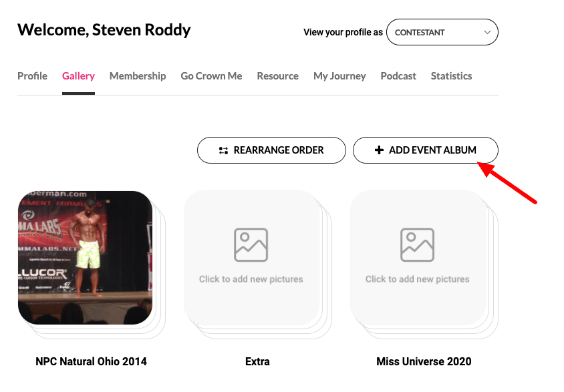This screenshot has width=564, height=392.
Task: Open the Membership tab
Action: click(138, 76)
